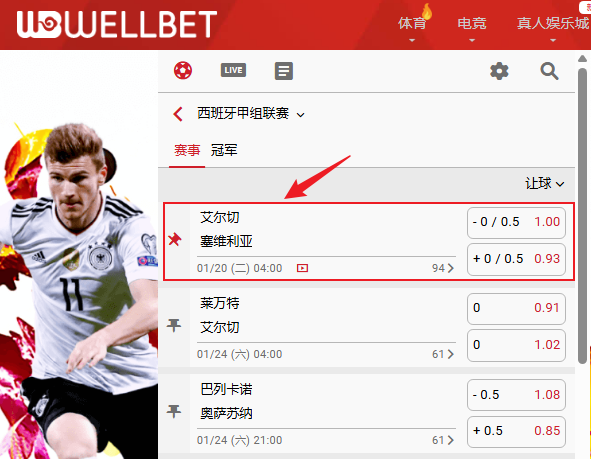Click the search magnifier icon

click(549, 71)
